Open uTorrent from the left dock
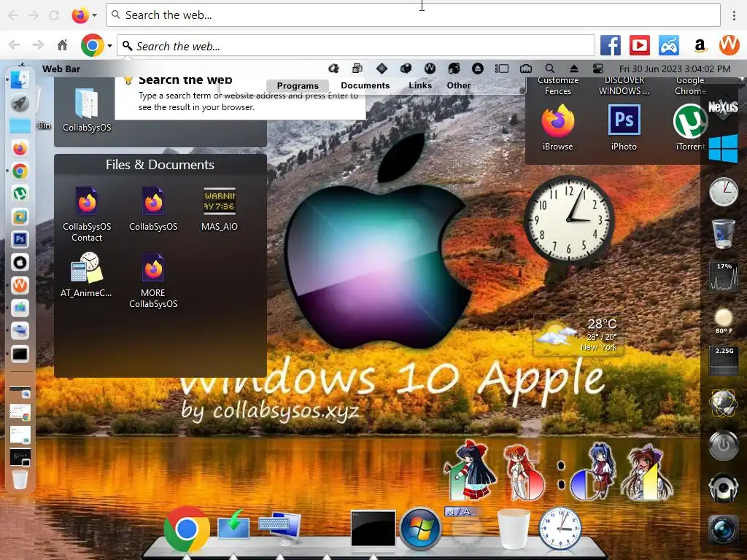 pos(20,194)
